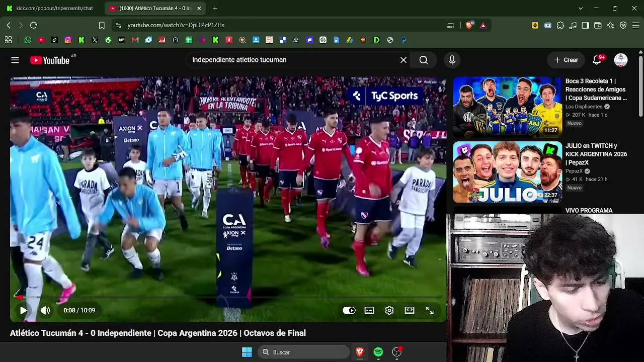Toggle the video autoplay switch

[x=349, y=310]
